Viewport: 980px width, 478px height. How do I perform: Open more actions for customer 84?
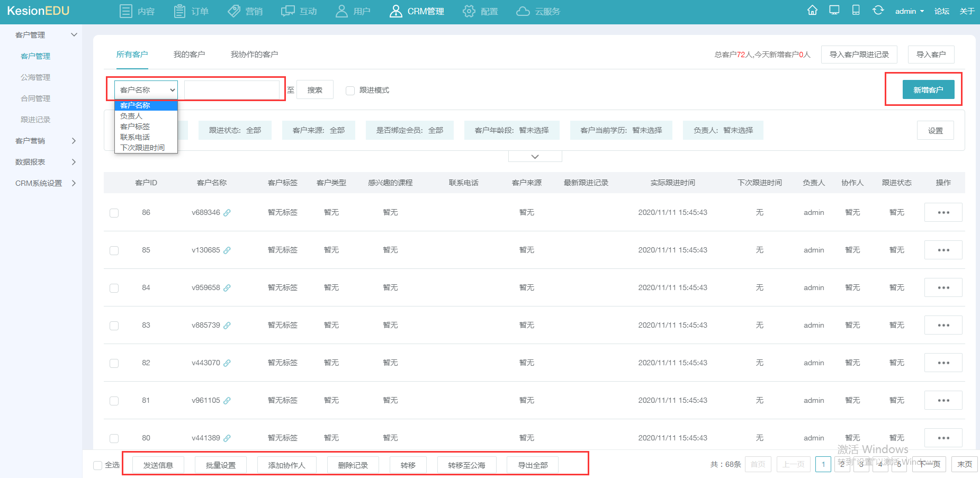point(943,287)
